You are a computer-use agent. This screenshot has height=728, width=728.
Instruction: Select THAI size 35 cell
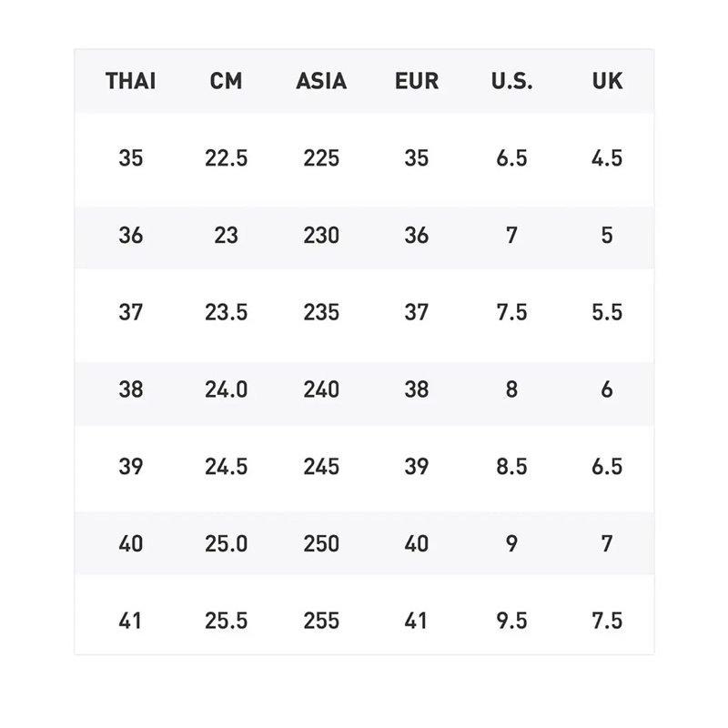pyautogui.click(x=130, y=158)
